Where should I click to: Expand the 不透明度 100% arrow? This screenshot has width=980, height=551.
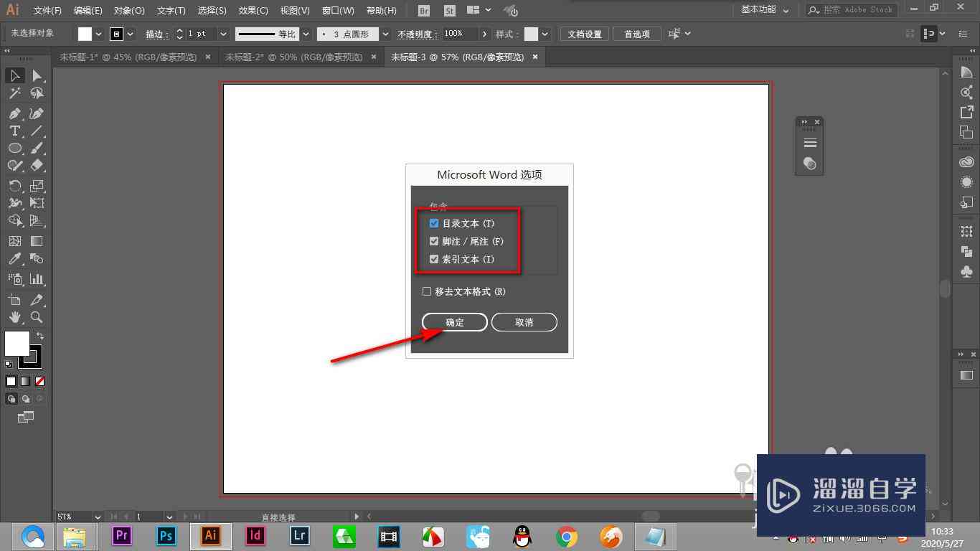click(485, 34)
